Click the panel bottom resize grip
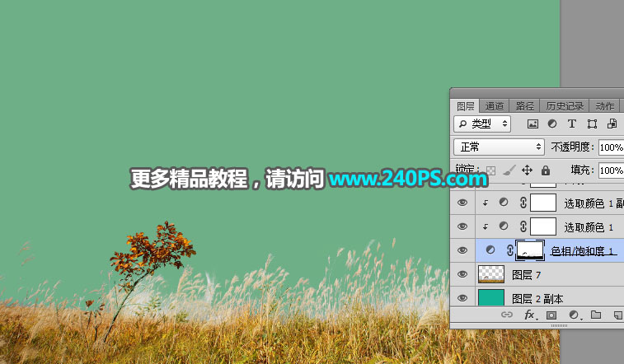This screenshot has height=364, width=624. point(559,325)
